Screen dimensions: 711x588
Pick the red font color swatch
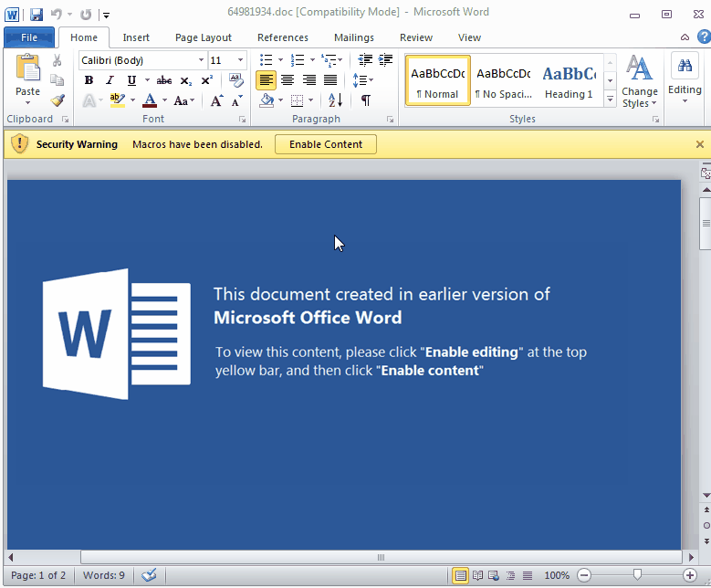tap(150, 100)
